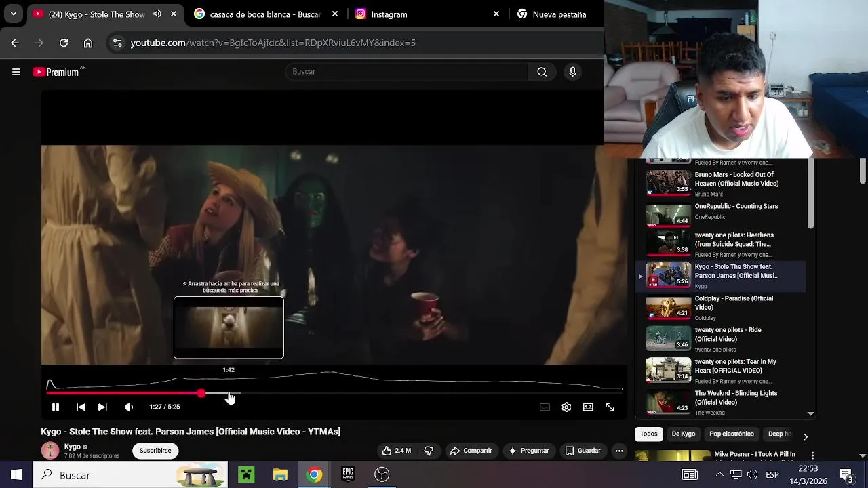Screen dimensions: 868x488
Task: Show more filter chips with right arrow
Action: [805, 436]
